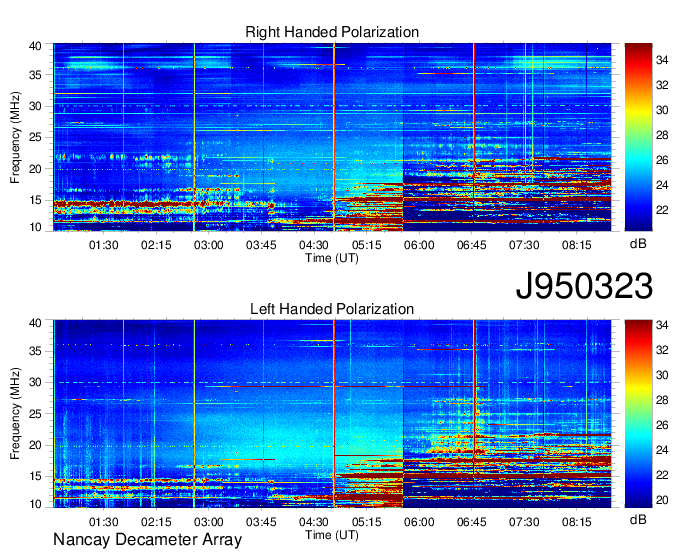Click the 03:45 tick of left-handed plot
Image resolution: width=680 pixels, height=552 pixels.
(261, 522)
